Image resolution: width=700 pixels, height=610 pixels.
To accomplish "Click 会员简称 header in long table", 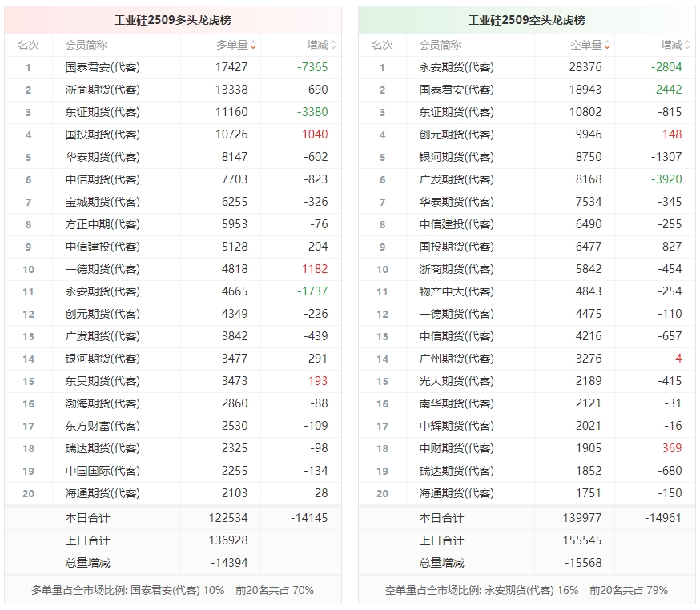I will click(x=86, y=45).
